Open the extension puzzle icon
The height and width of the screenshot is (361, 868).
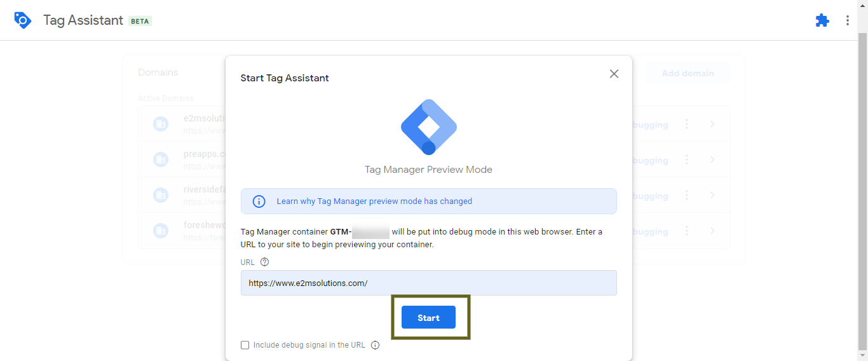click(x=822, y=20)
